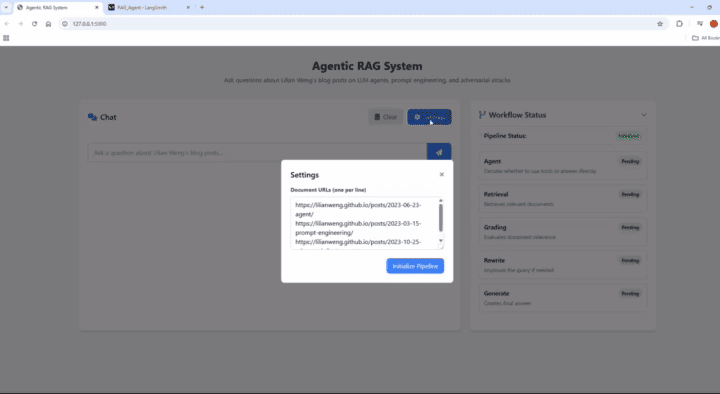
Task: Click the URL list scrollbar thumb
Action: pos(441,218)
